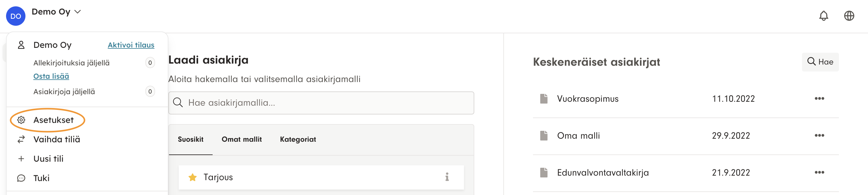
Task: Expand the Demo Oy account dropdown
Action: coord(57,12)
